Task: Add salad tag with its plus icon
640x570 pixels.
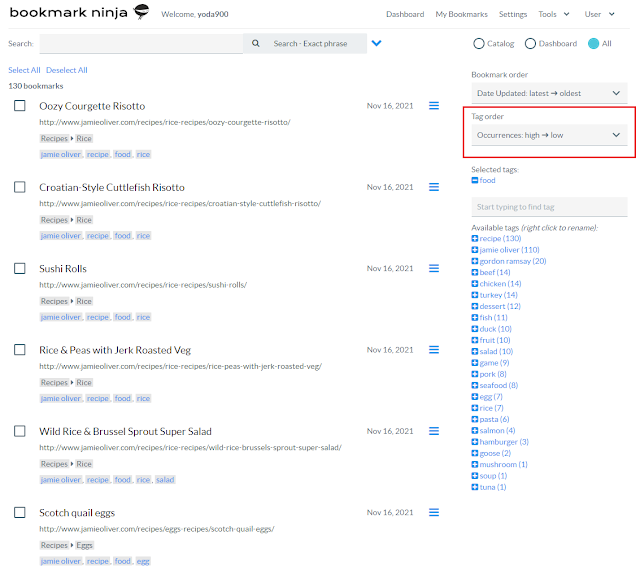Action: 475,351
